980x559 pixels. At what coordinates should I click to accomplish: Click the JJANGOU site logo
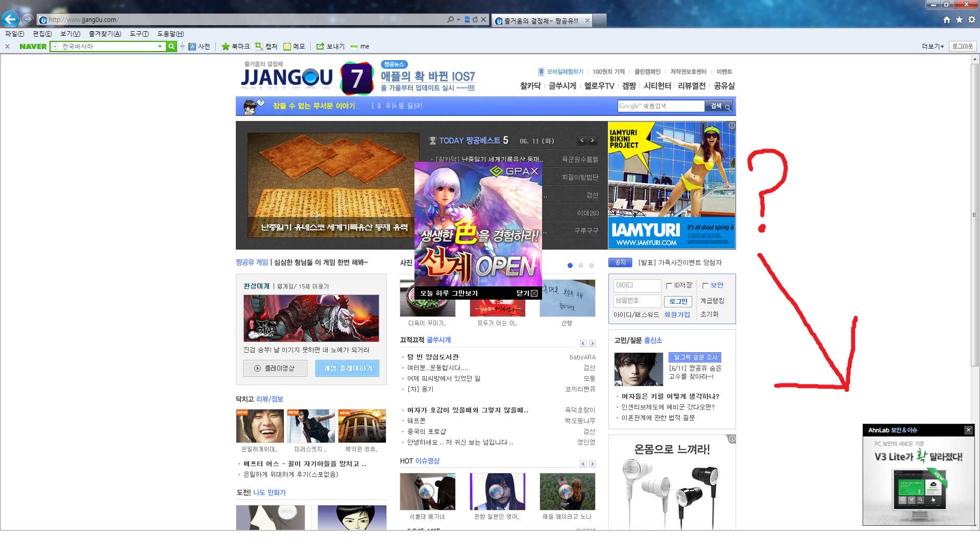click(286, 78)
